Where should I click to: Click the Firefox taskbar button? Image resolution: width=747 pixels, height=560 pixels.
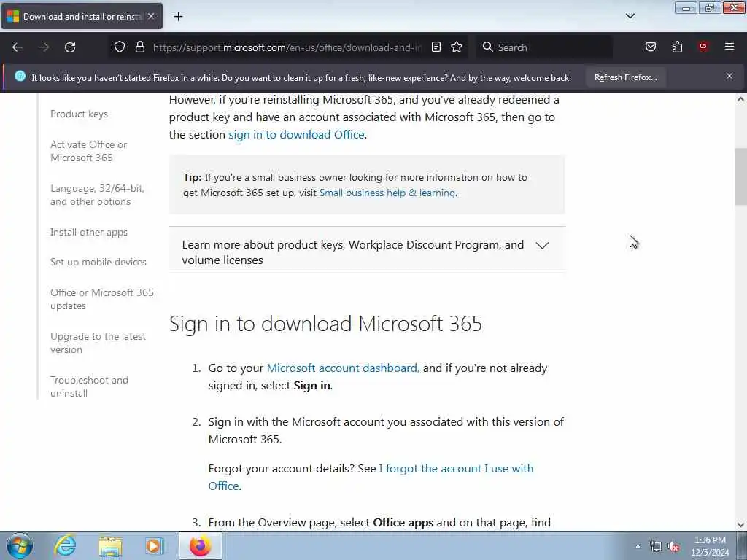point(201,545)
